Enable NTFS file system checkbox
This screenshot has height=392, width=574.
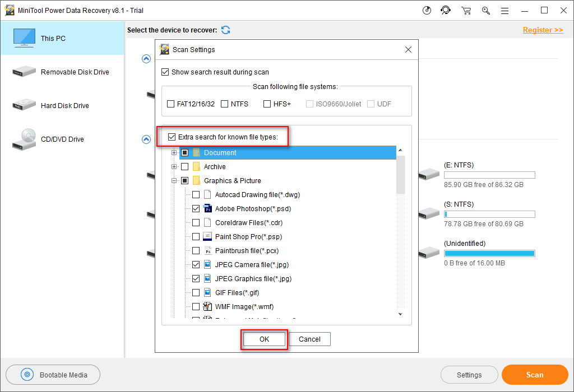click(x=224, y=104)
